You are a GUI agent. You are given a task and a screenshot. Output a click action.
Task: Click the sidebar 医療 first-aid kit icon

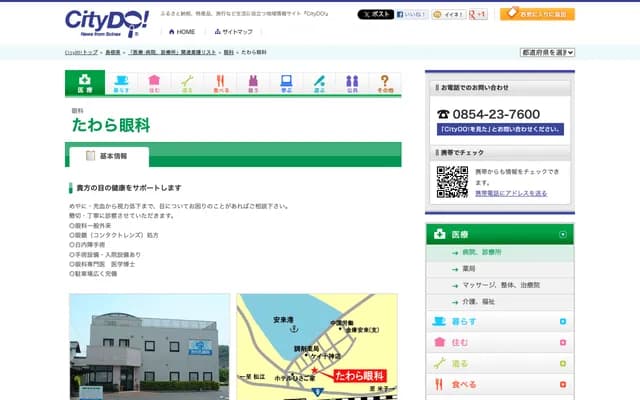[x=439, y=234]
